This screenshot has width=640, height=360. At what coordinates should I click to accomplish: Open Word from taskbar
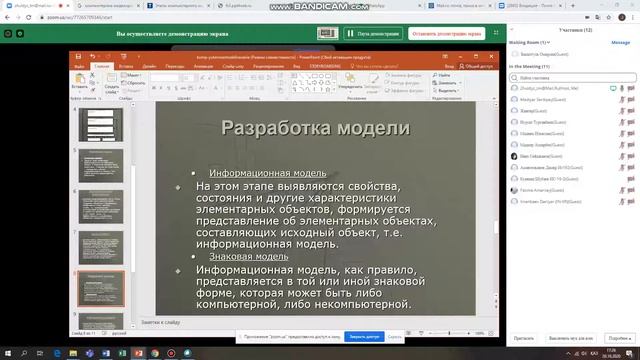click(106, 353)
